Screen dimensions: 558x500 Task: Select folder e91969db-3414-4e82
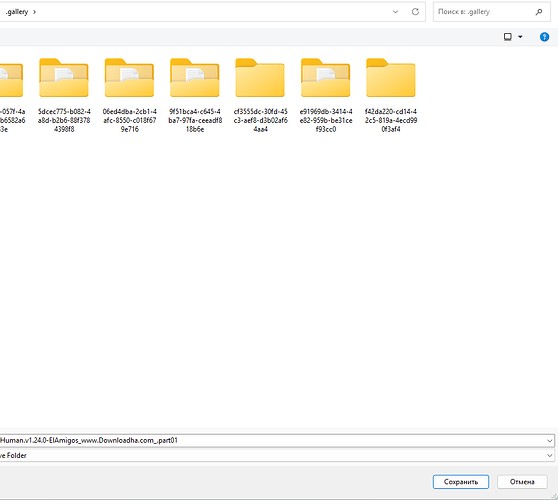326,95
